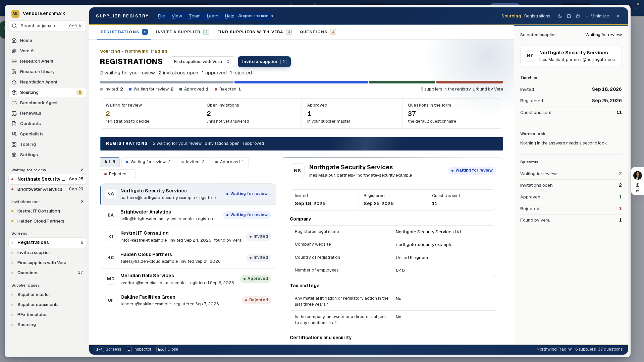Open Renewals calendar icon
The width and height of the screenshot is (644, 362).
pyautogui.click(x=14, y=113)
